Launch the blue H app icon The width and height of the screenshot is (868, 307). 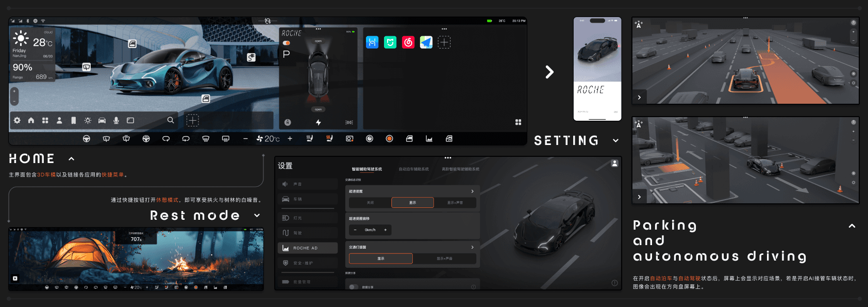coord(372,42)
